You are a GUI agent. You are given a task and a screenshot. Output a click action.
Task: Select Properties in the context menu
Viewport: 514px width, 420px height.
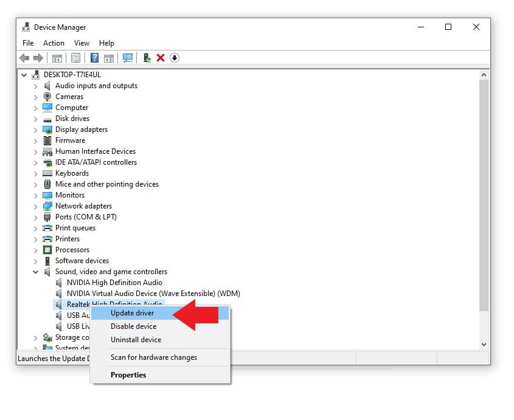pos(128,374)
